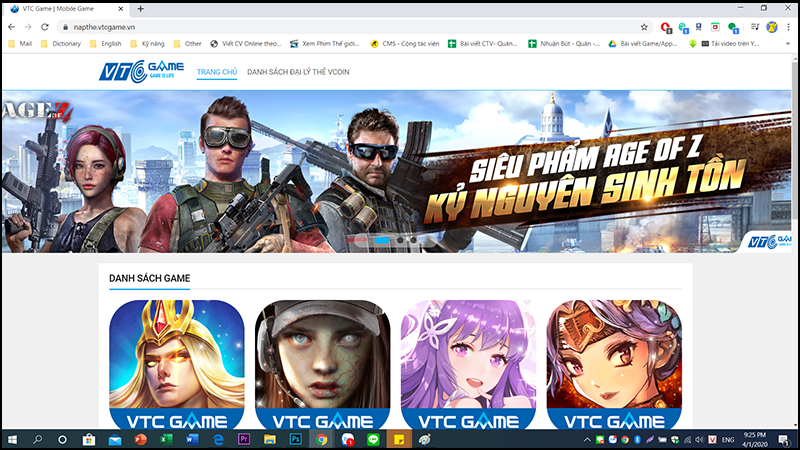Open the Windows notification center icon
Screen dimensions: 800x450
click(784, 439)
